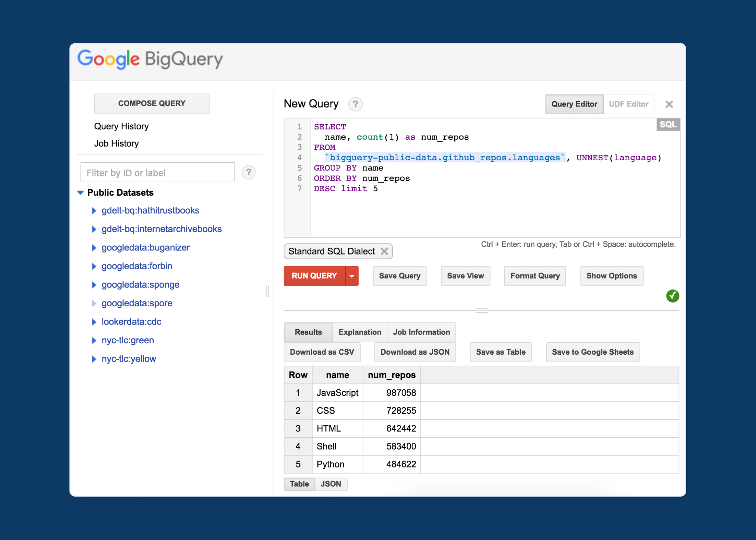Expand the nyc-tlc:yellow dataset
Viewport: 756px width, 540px height.
pyautogui.click(x=94, y=359)
